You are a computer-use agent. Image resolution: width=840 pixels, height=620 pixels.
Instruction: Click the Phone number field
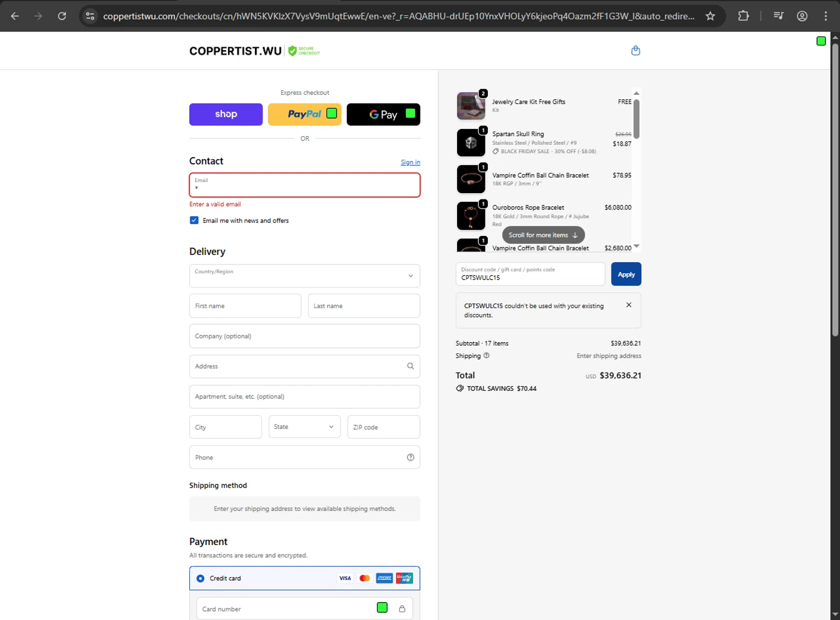pos(305,458)
